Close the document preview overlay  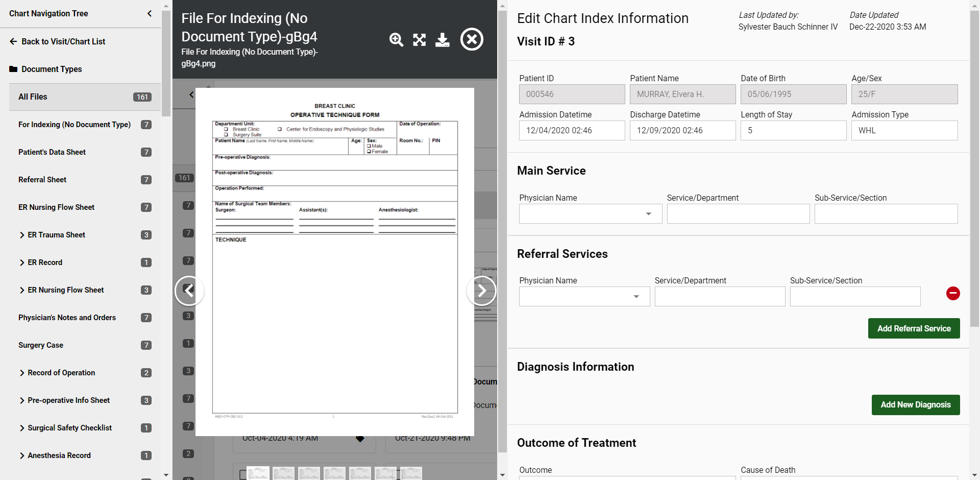[472, 39]
